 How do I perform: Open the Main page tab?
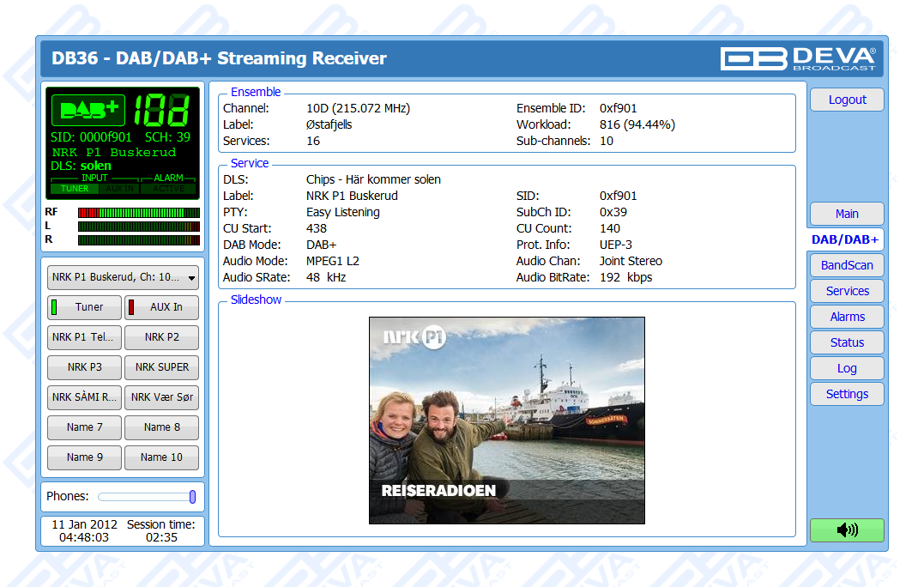tap(846, 214)
